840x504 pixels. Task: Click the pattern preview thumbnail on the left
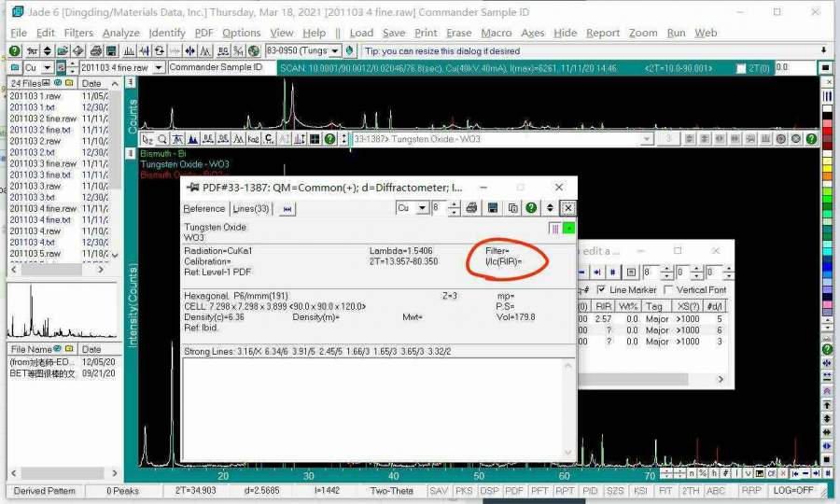coord(63,311)
